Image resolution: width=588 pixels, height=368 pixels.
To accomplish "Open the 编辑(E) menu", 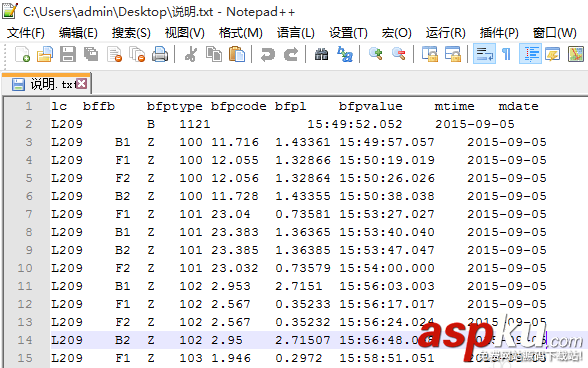I will [x=78, y=33].
